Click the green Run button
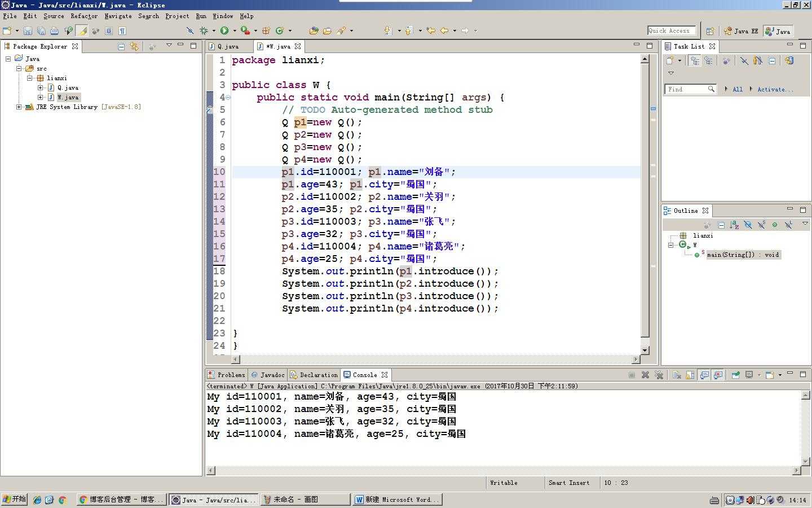 pyautogui.click(x=224, y=30)
